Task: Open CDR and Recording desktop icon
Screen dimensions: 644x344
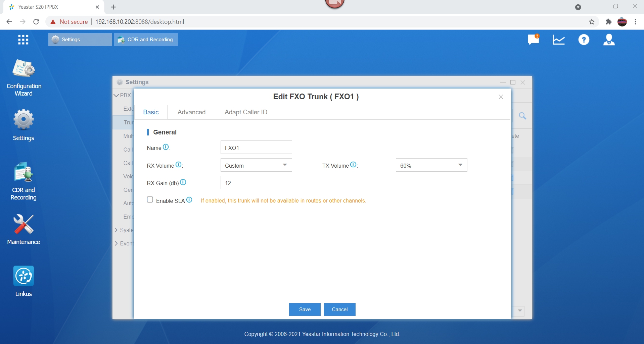Action: (24, 181)
